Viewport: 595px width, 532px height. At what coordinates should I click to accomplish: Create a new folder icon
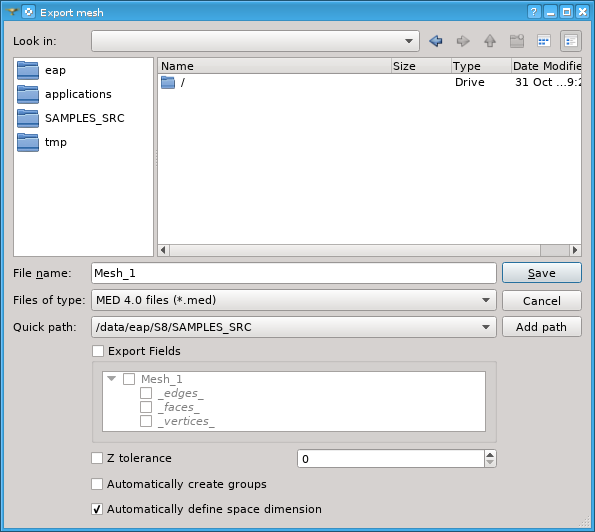517,41
